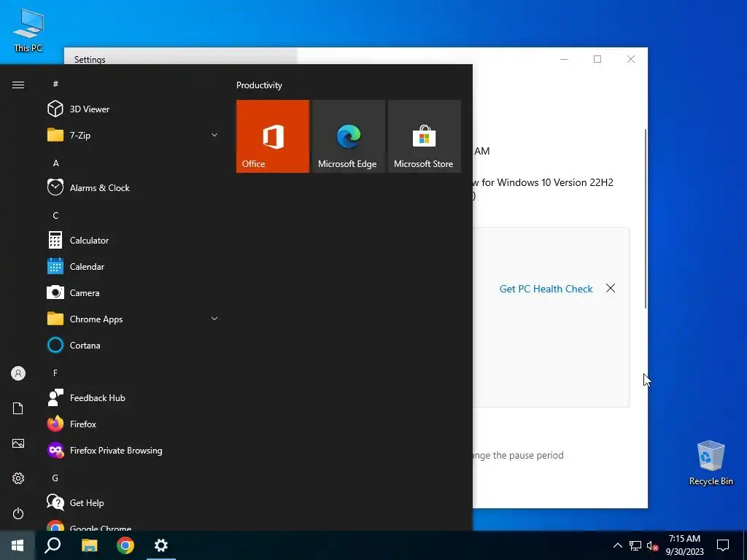Show hidden system tray icons
Viewport: 747px width, 560px height.
pyautogui.click(x=617, y=545)
